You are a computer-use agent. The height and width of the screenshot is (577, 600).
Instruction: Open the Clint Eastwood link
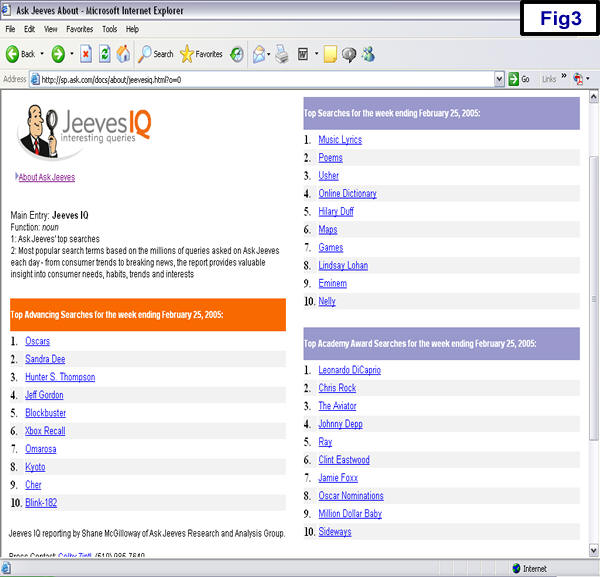pos(344,460)
